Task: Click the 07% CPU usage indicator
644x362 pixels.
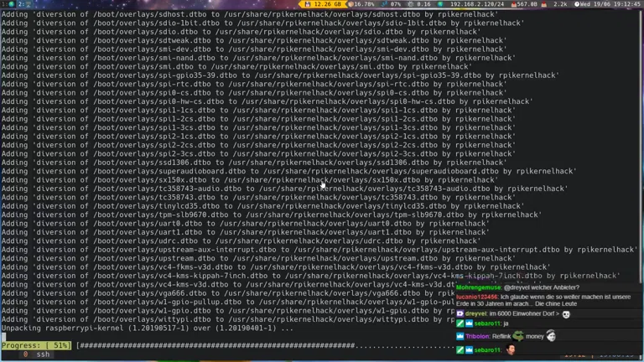Action: tap(392, 4)
